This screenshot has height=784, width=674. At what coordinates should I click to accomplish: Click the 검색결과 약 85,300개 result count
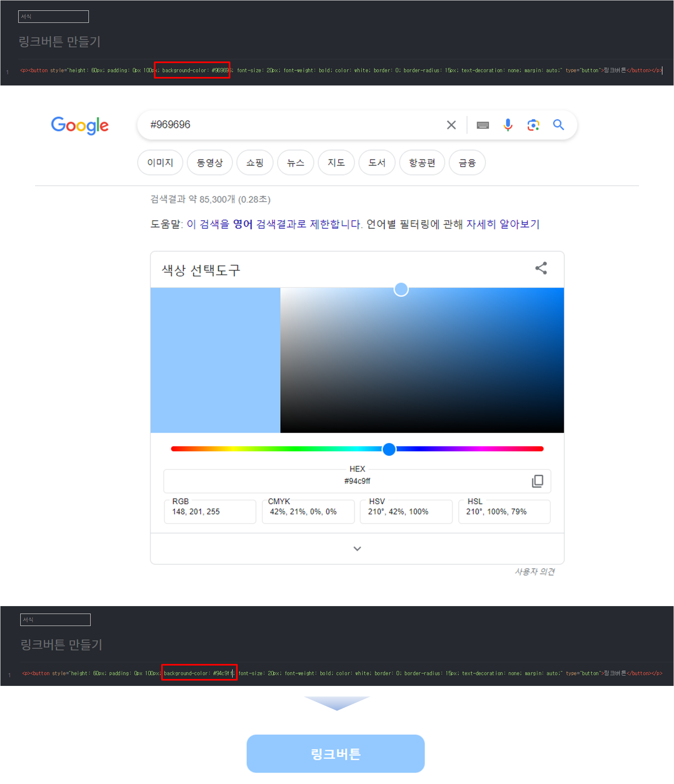(x=210, y=199)
